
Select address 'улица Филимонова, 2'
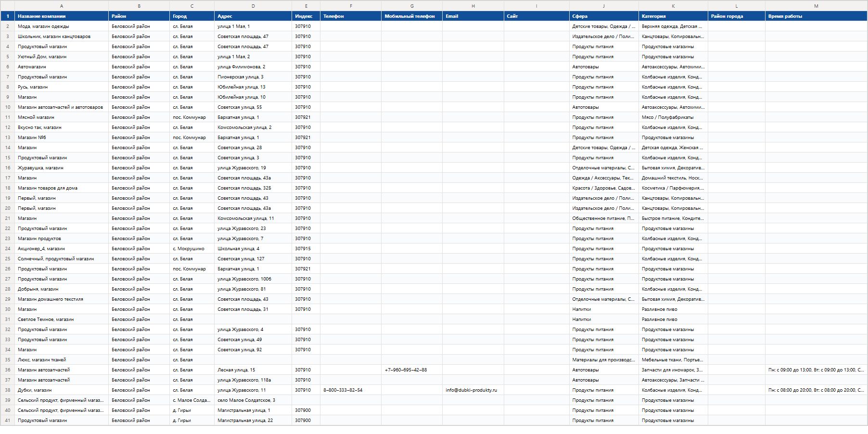tap(253, 67)
